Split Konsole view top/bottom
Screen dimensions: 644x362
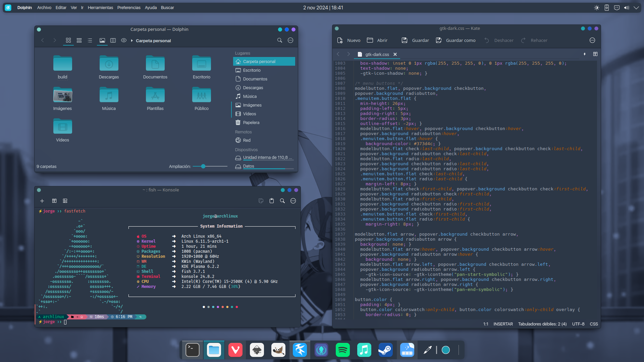pos(65,201)
